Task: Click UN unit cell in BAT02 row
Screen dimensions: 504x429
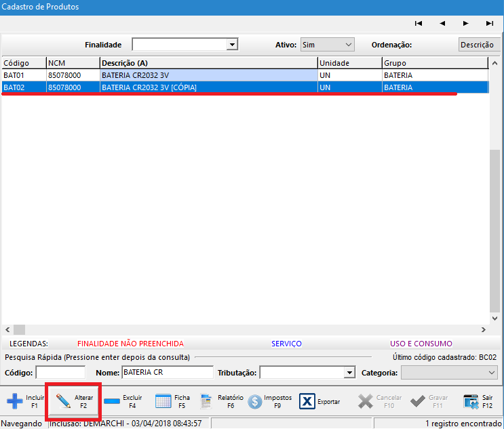Action: tap(350, 87)
